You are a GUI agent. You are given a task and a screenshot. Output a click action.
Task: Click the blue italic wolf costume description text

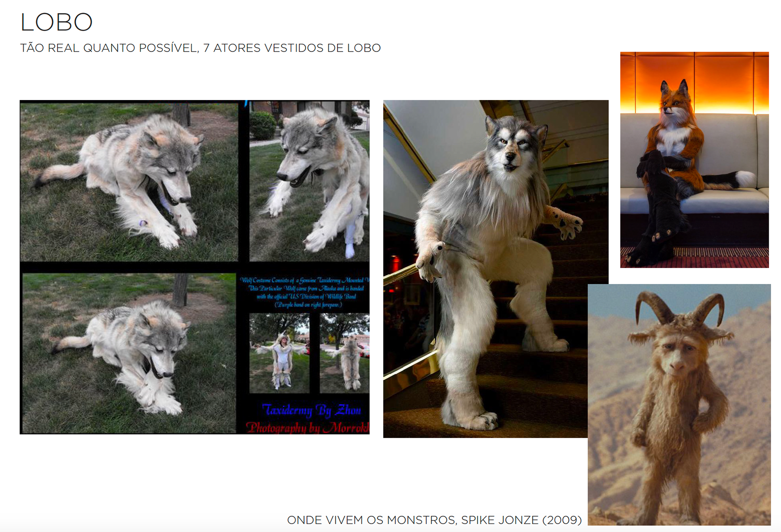tap(305, 292)
